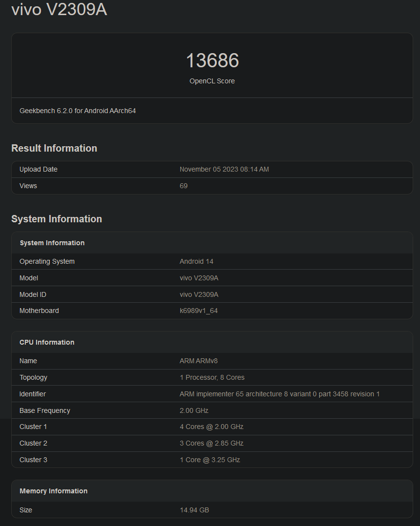The image size is (420, 526).
Task: Click the Name label in CPU table
Action: pos(28,361)
